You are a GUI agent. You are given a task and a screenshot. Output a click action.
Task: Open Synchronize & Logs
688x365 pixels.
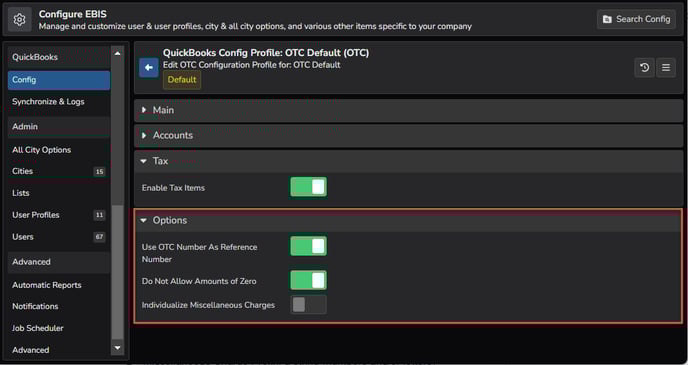[59, 102]
